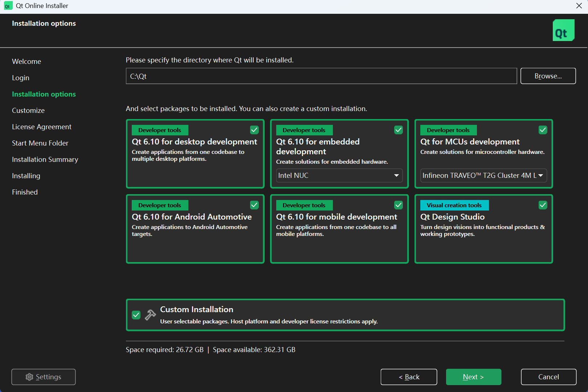Click the Qt 6.10 for mobile development title
This screenshot has height=392, width=588.
click(x=336, y=217)
